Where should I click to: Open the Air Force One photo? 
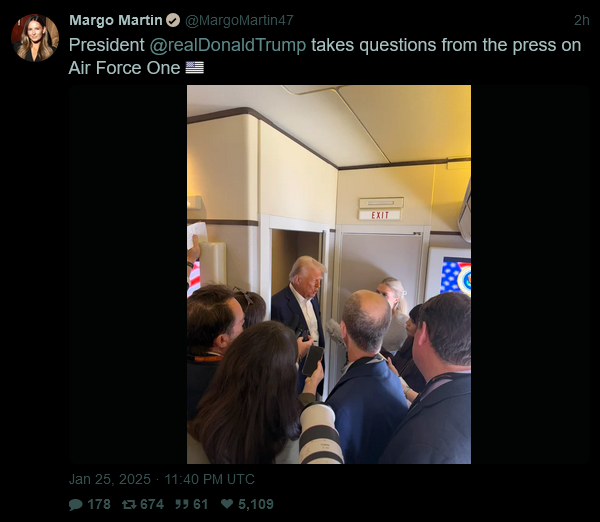pos(329,274)
